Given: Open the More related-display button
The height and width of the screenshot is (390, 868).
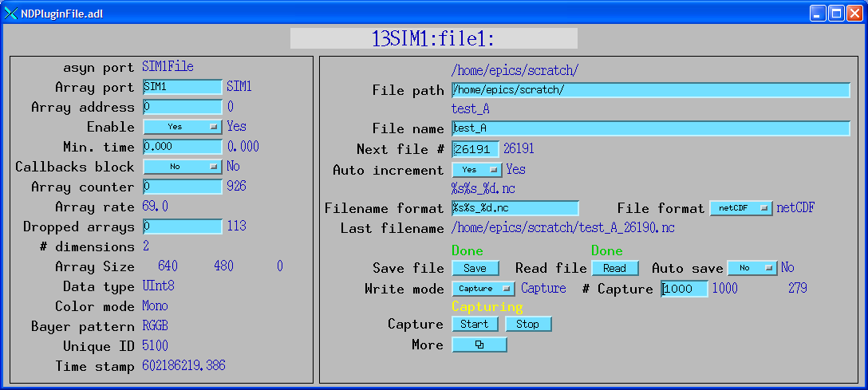Looking at the screenshot, I should pos(479,345).
